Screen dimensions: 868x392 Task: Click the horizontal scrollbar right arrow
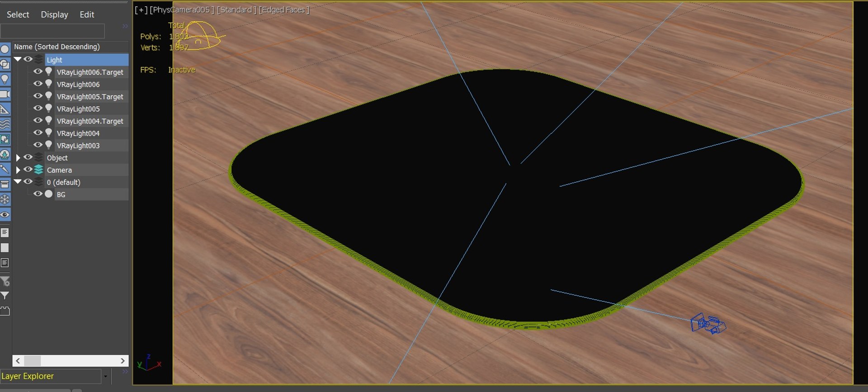point(123,361)
